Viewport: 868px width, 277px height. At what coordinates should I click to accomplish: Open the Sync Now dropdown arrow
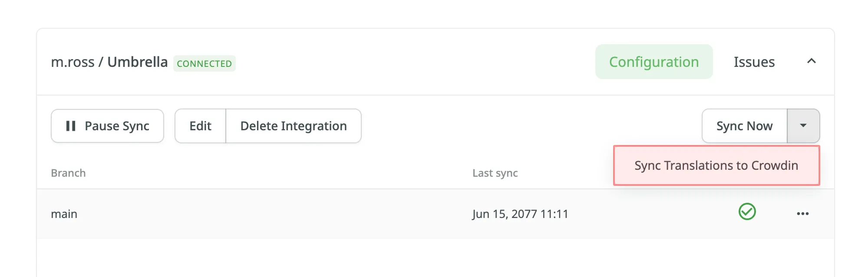(x=803, y=126)
